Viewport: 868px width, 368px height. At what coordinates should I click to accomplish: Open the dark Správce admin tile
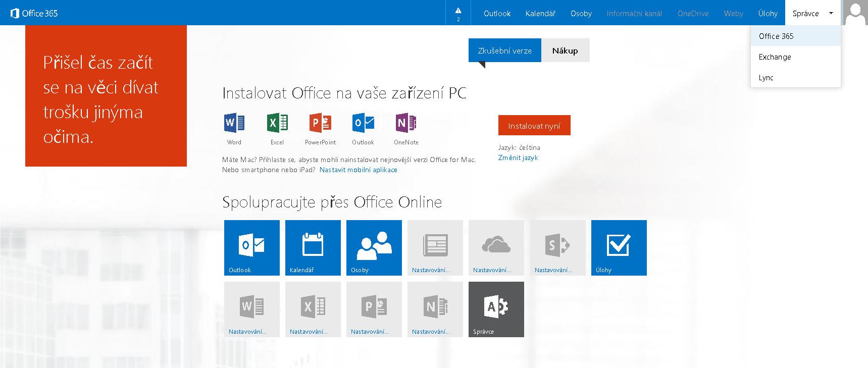[x=496, y=309]
